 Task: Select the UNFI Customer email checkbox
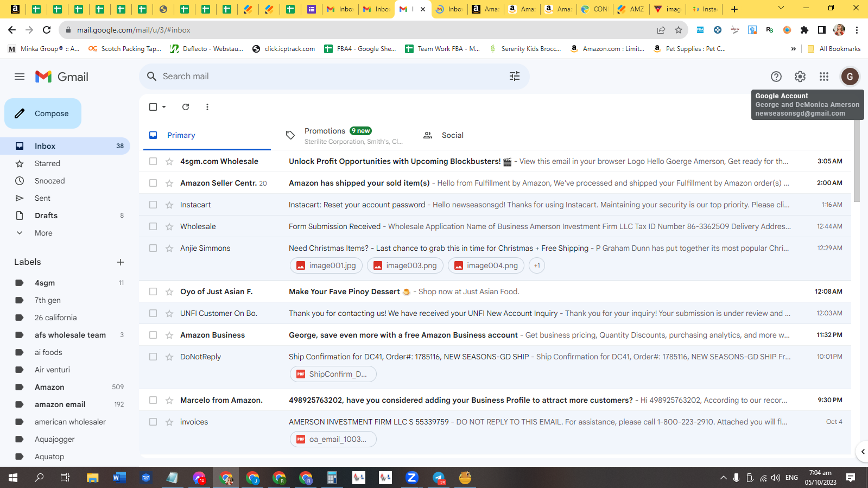[153, 313]
